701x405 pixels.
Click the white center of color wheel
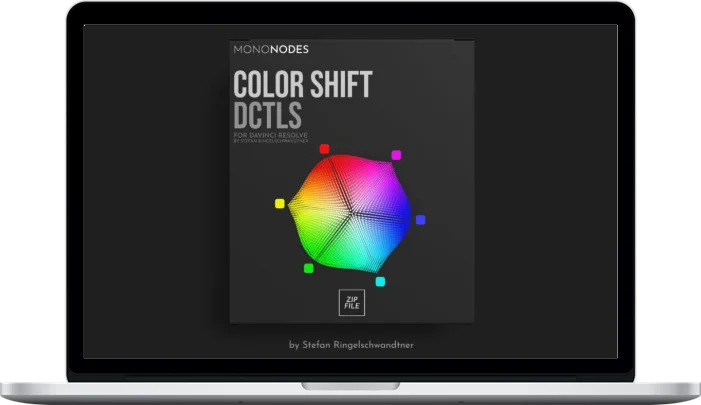(x=350, y=213)
